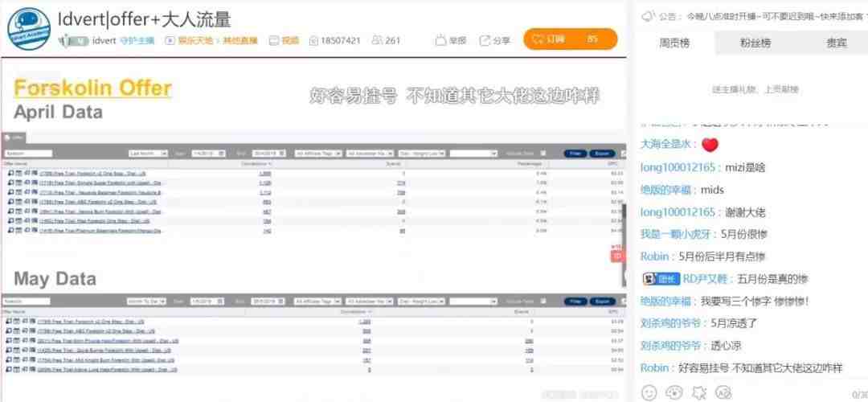Screen dimensions: 868x402
Task: Open All Affiliate Tags dropdown in May table
Action: 317,301
